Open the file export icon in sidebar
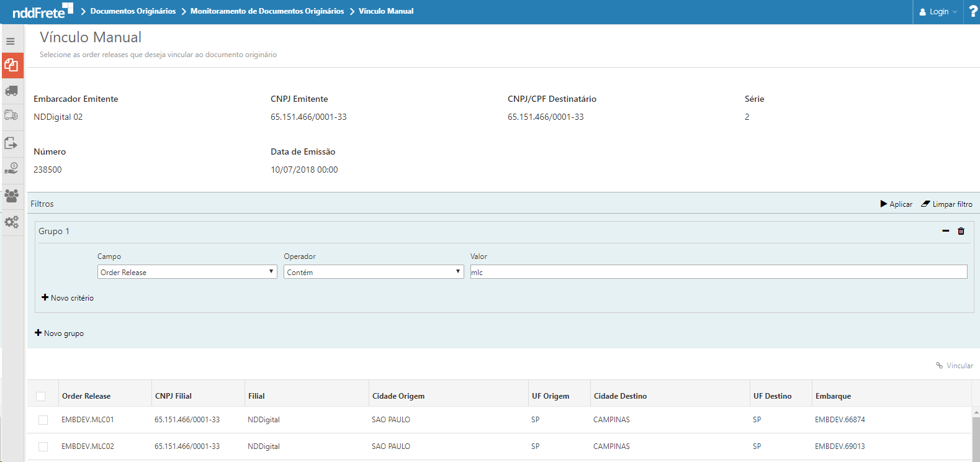Screen dimensions: 980x462 pyautogui.click(x=11, y=143)
